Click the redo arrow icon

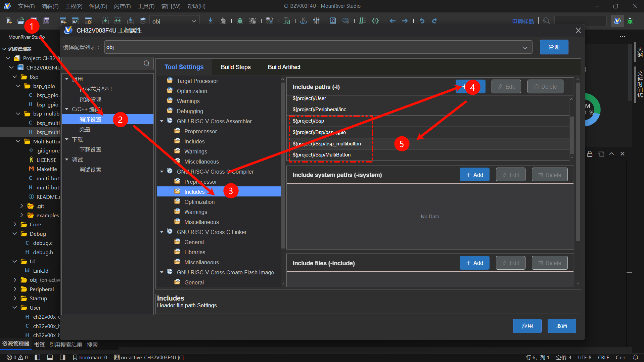[x=434, y=21]
